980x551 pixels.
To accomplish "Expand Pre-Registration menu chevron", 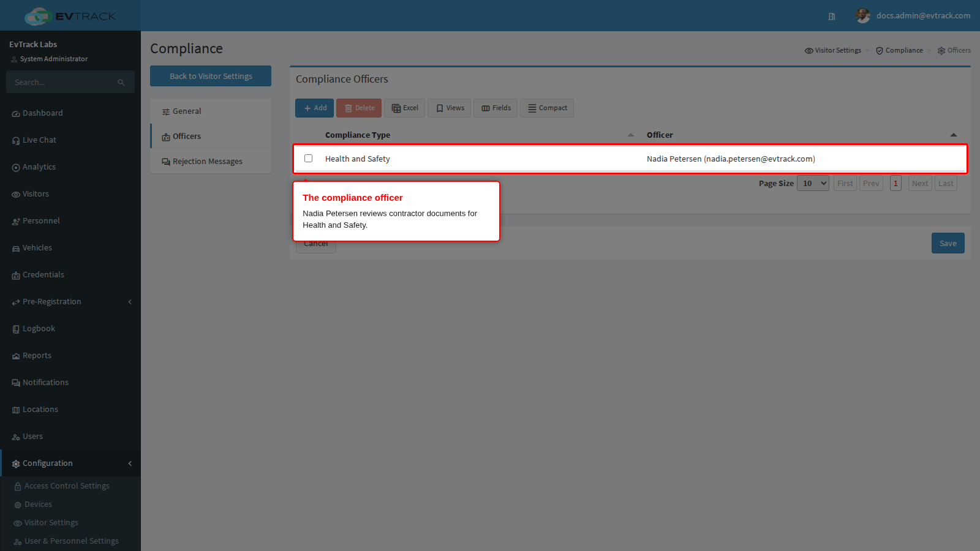I will point(130,302).
